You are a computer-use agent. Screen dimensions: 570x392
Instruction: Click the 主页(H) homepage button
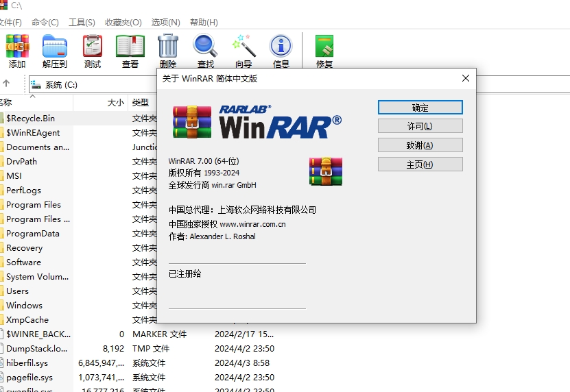point(420,164)
